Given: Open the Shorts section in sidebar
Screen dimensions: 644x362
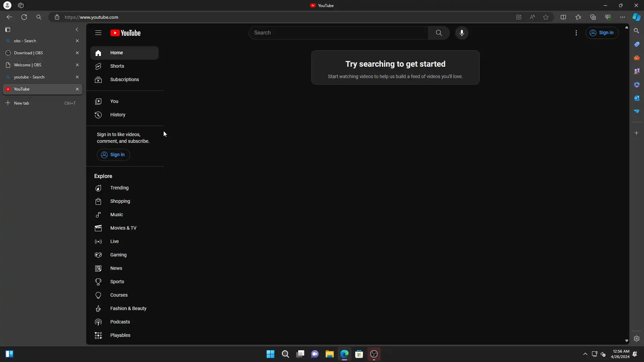Looking at the screenshot, I should click(117, 66).
